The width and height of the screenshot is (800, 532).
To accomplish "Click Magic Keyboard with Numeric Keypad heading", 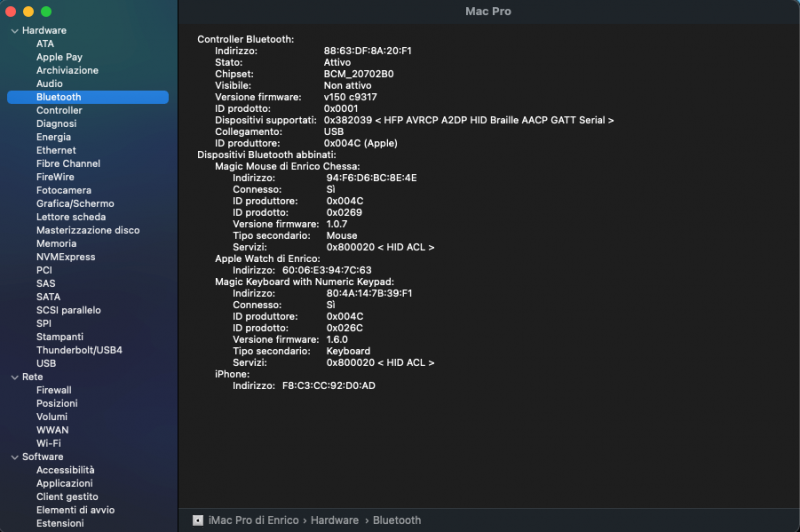I will pyautogui.click(x=304, y=282).
